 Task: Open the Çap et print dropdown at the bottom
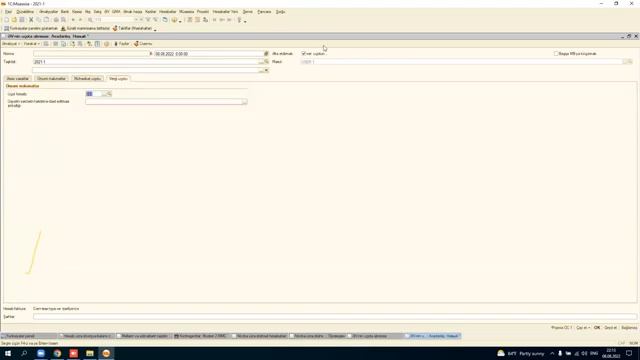tap(583, 328)
